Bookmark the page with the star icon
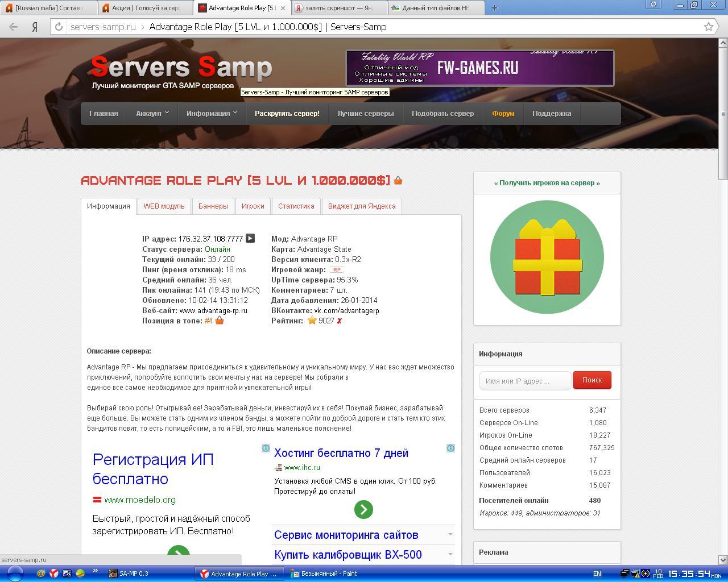The height and width of the screenshot is (582, 728). 709,27
